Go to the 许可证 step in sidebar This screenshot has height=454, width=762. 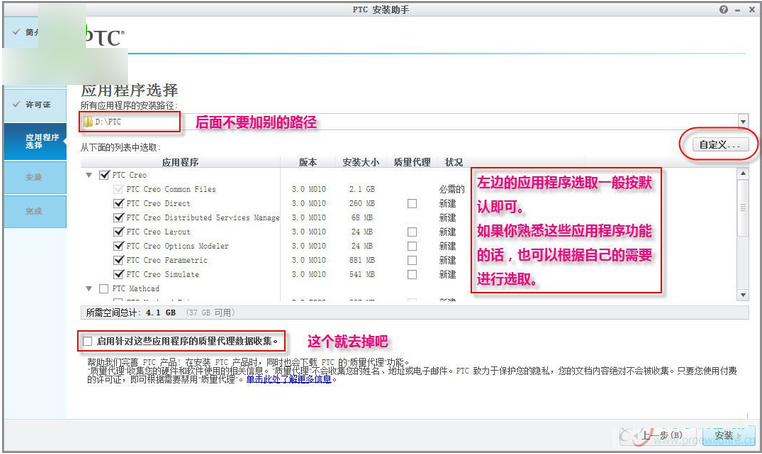point(38,104)
